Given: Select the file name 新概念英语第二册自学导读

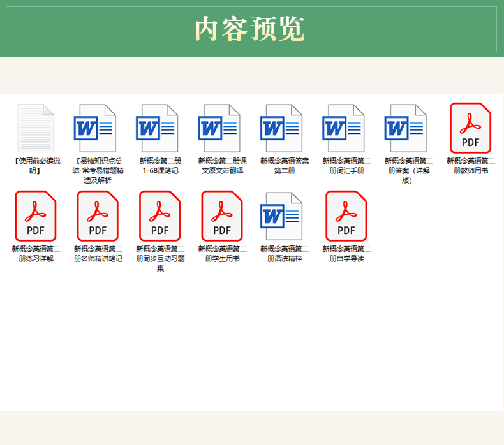Looking at the screenshot, I should click(x=346, y=254).
